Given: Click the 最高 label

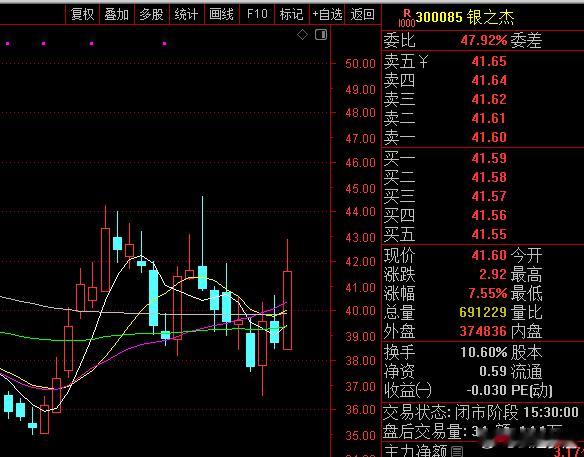Looking at the screenshot, I should pos(526,274).
